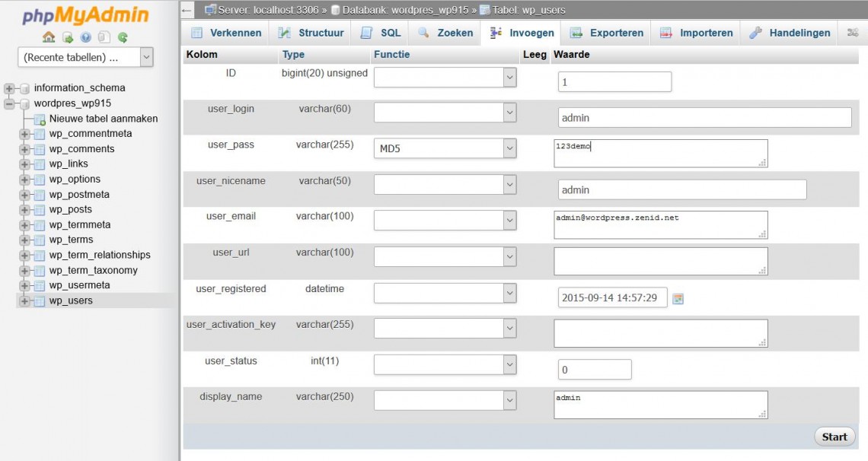Open the Functie dropdown for ID
The width and height of the screenshot is (868, 461).
[445, 78]
